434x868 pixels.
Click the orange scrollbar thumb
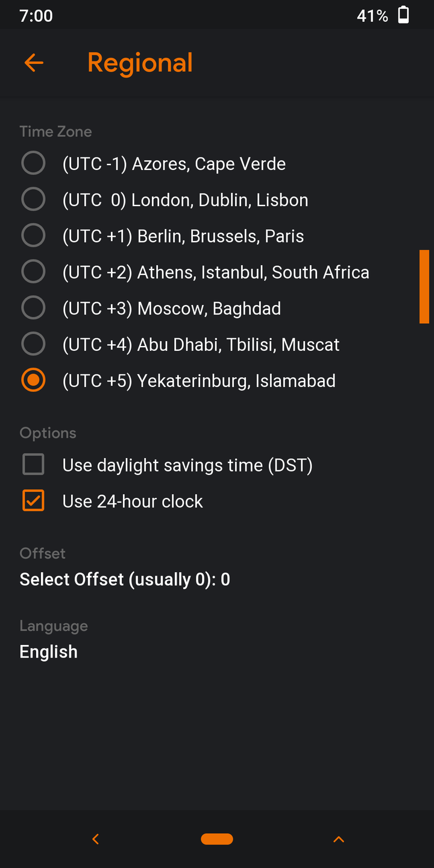point(424,287)
